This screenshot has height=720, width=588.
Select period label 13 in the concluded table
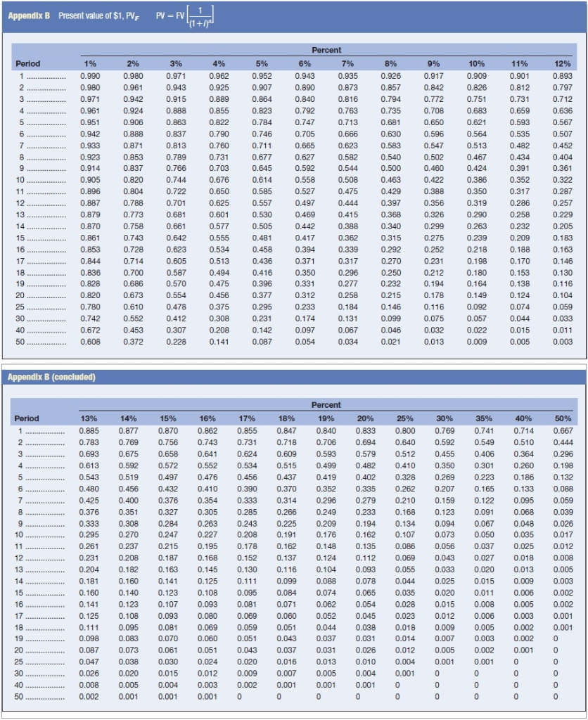19,570
